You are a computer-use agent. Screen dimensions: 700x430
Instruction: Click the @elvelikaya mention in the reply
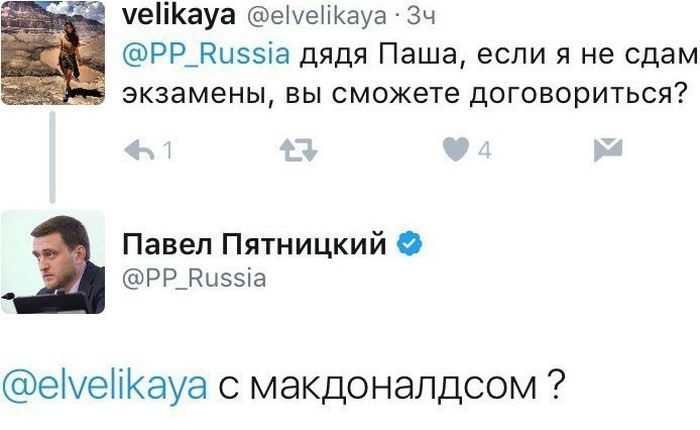(104, 384)
